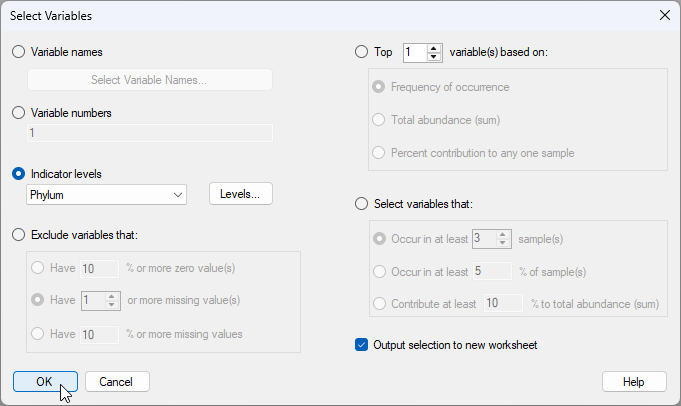Close the Select Variables dialog
The height and width of the screenshot is (406, 681).
664,15
